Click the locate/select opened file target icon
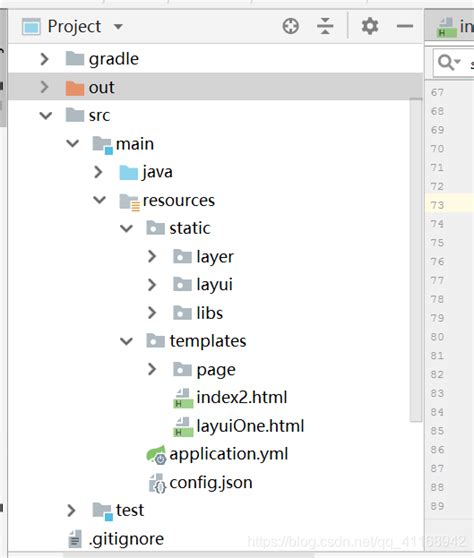The image size is (474, 558). coord(291,26)
